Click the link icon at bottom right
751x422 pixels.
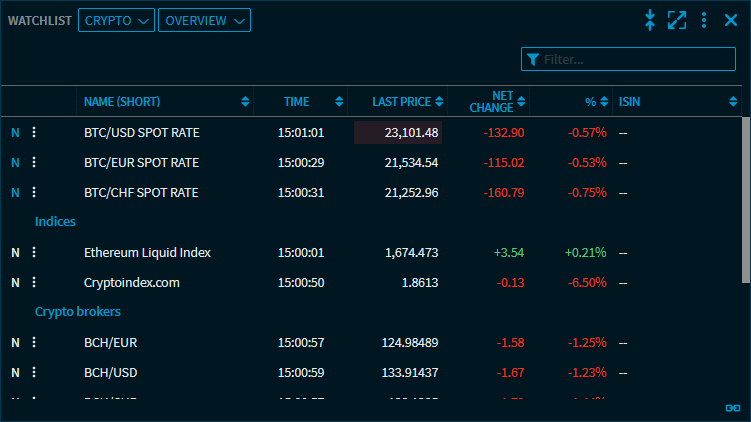[x=732, y=408]
